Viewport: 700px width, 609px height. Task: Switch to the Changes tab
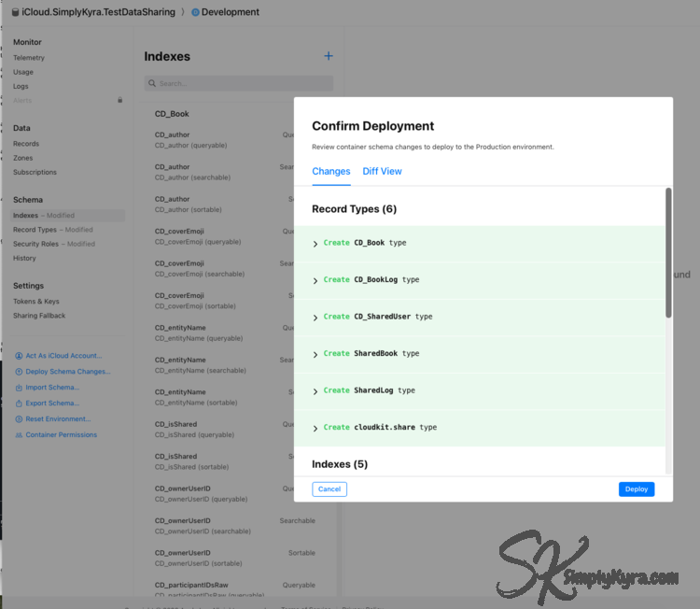pos(330,171)
